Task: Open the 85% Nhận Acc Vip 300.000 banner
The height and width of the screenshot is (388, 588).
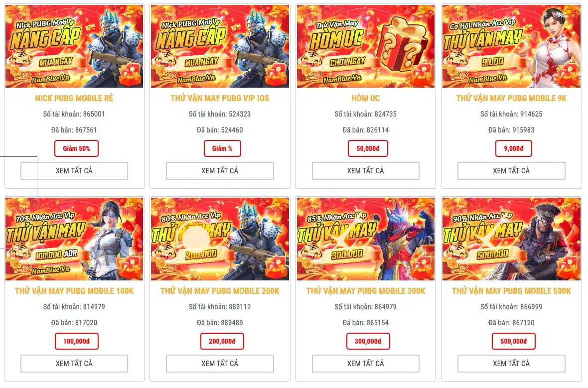Action: [366, 239]
